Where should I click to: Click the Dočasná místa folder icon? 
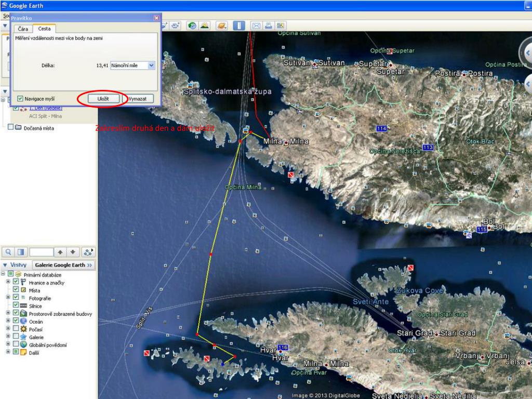click(18, 127)
